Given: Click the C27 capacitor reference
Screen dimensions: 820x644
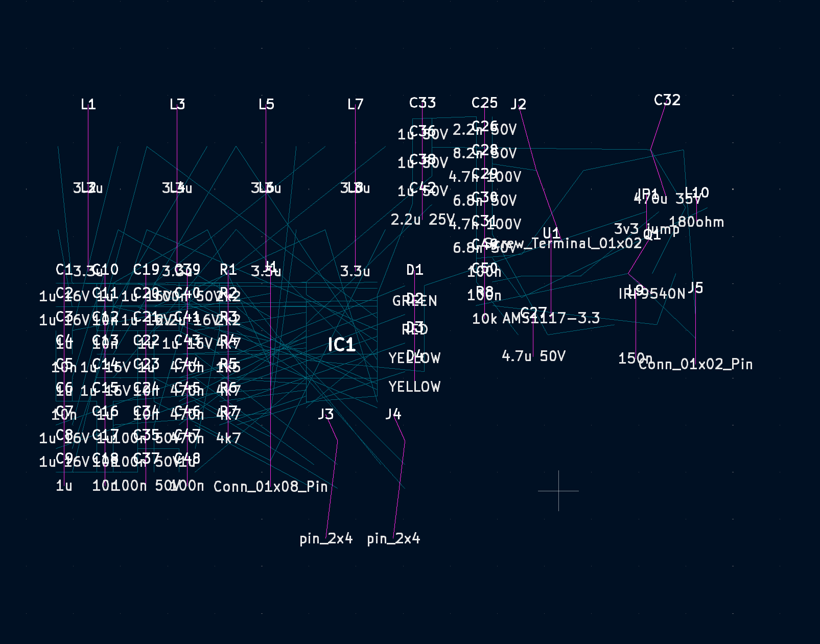Looking at the screenshot, I should pos(534,313).
